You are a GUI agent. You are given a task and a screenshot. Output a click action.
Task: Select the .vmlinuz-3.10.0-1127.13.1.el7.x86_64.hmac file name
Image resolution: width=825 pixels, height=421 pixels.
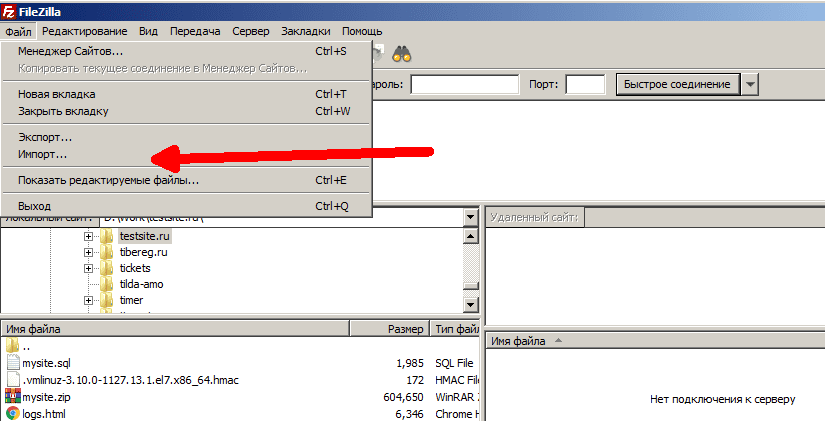(x=130, y=380)
